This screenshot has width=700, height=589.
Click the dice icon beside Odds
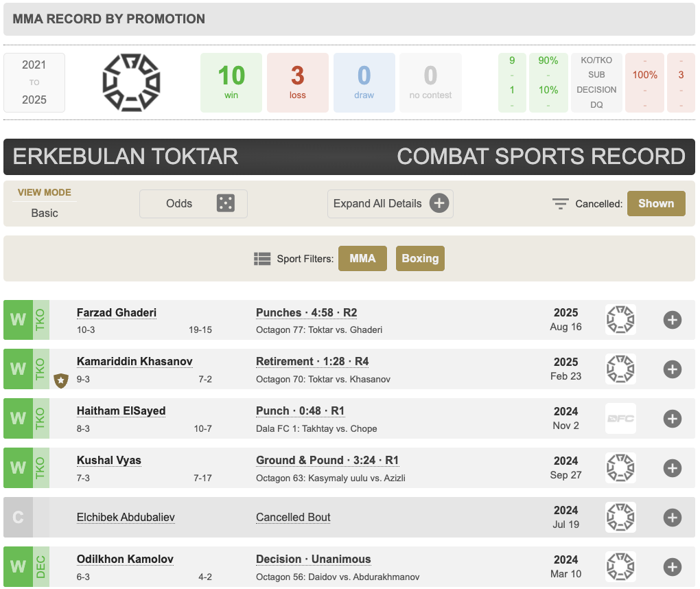click(x=225, y=204)
